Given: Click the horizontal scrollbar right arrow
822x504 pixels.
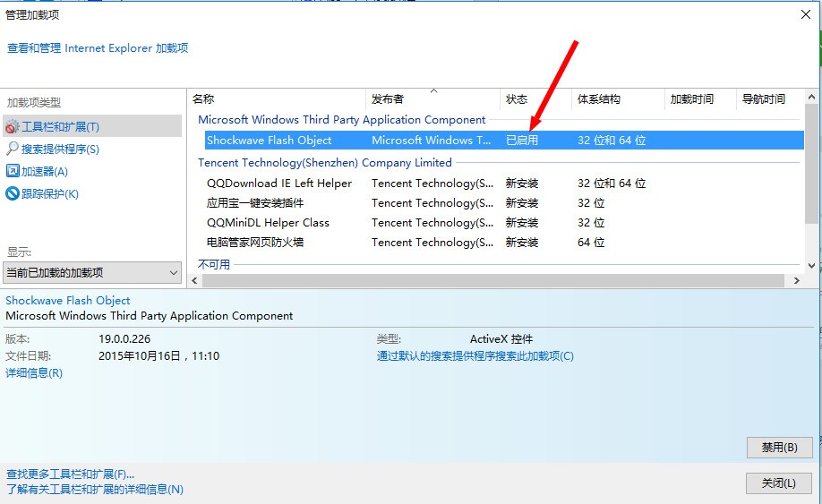Looking at the screenshot, I should coord(797,281).
